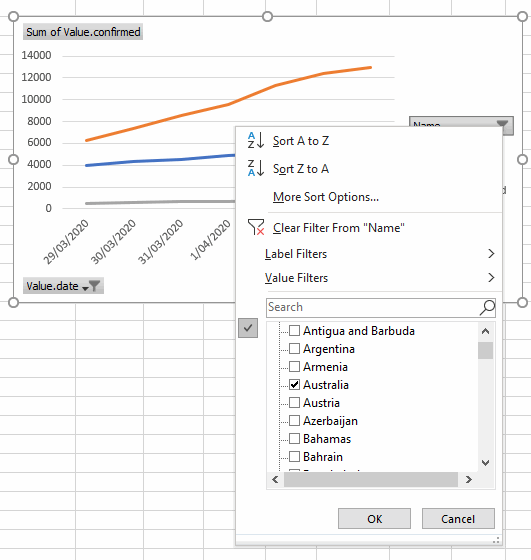The image size is (531, 560).
Task: Click the search magnifier icon
Action: tap(487, 308)
